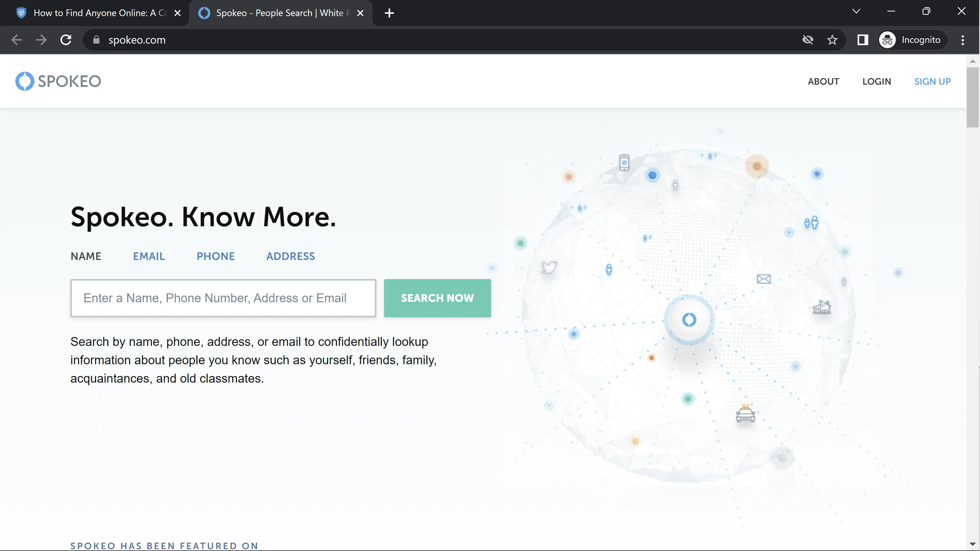Open a new tab with the plus button
Image resolution: width=980 pixels, height=551 pixels.
(x=389, y=13)
